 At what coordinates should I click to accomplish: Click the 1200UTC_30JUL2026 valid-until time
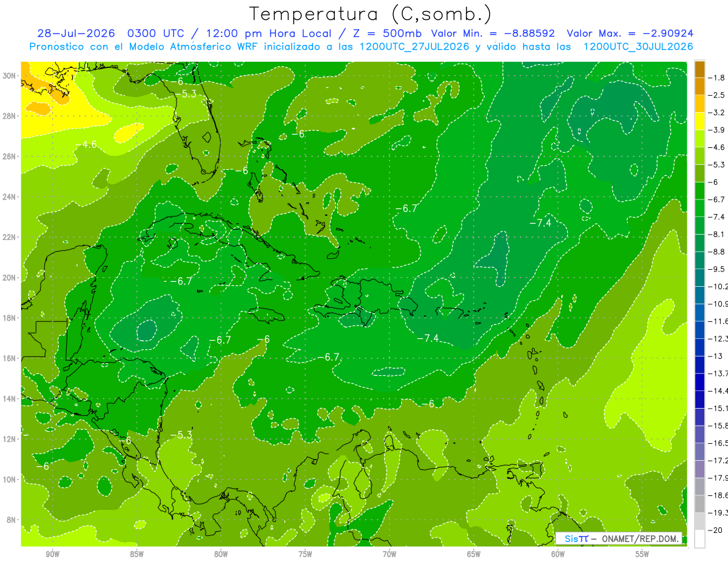pyautogui.click(x=638, y=47)
